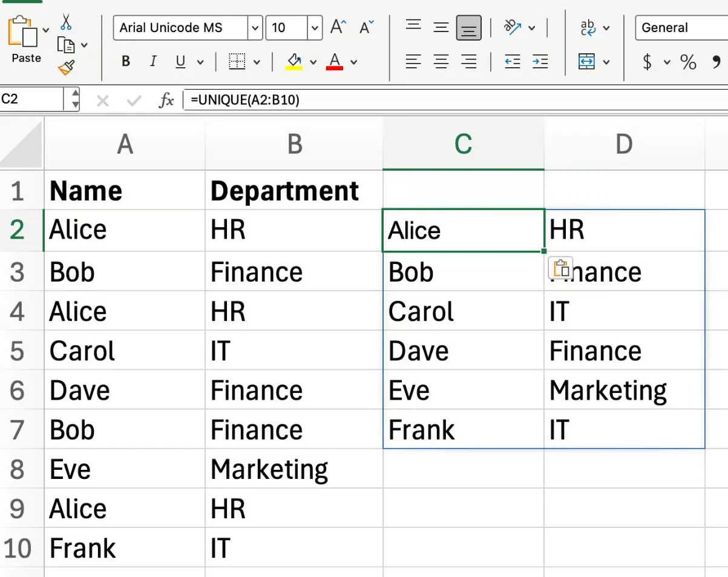Open the font size dropdown
The height and width of the screenshot is (577, 728).
pos(314,27)
